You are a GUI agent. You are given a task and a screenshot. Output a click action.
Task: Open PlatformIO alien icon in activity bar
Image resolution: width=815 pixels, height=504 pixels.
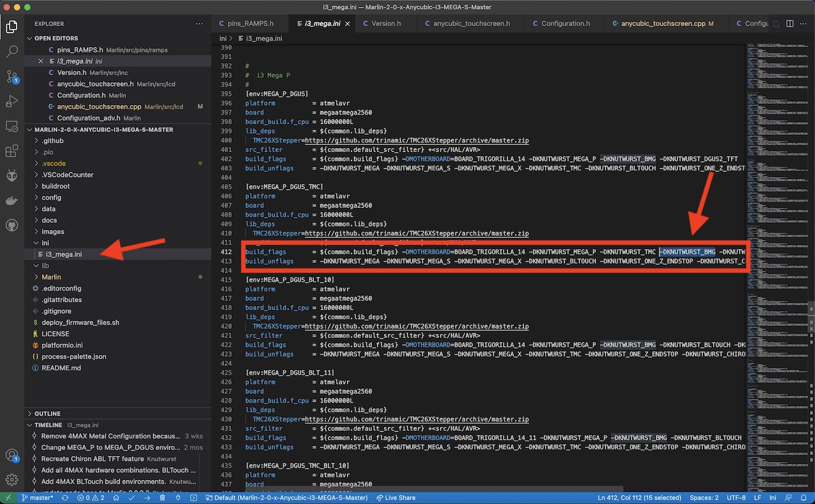(11, 176)
